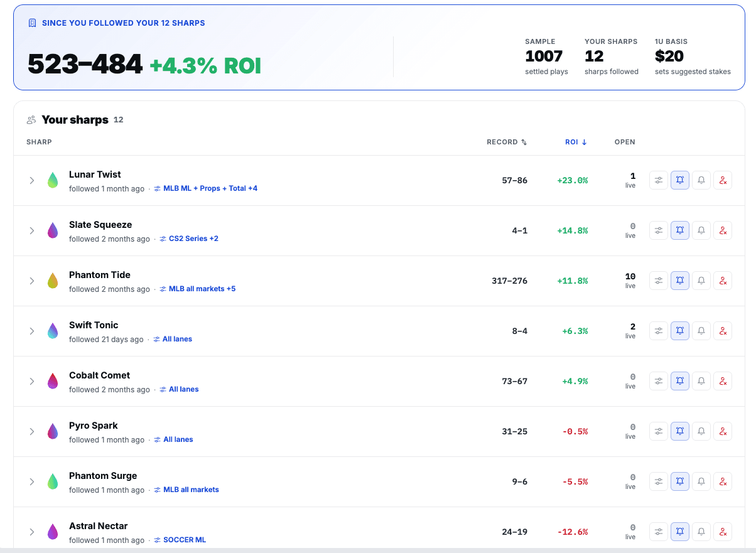Open the 'CS2 Series +2' lanes link
756x553 pixels.
(x=189, y=239)
